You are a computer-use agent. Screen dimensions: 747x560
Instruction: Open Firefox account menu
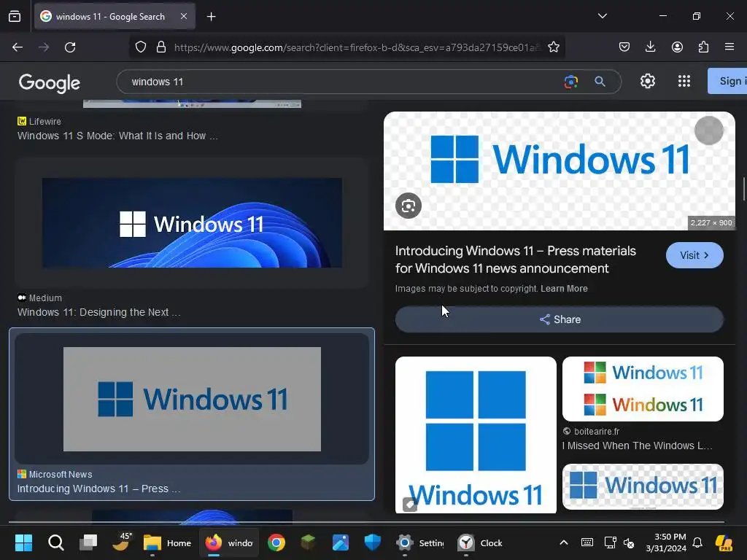(x=677, y=47)
